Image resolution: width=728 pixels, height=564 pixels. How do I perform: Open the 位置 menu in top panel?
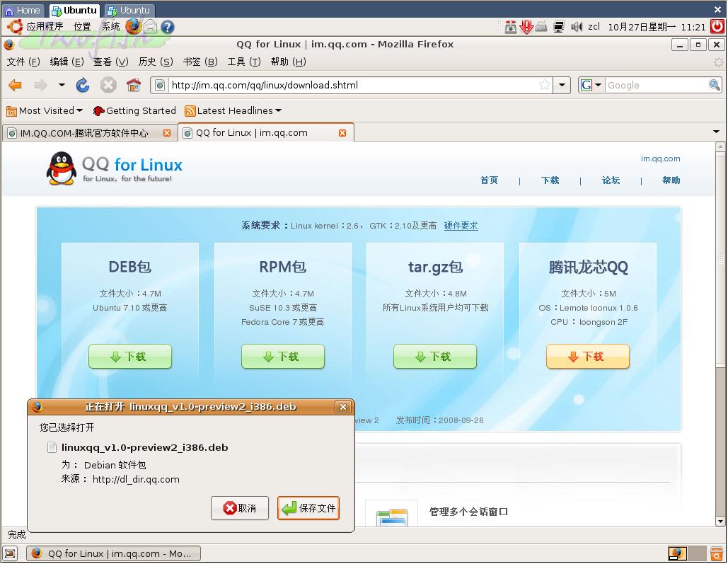(x=82, y=26)
